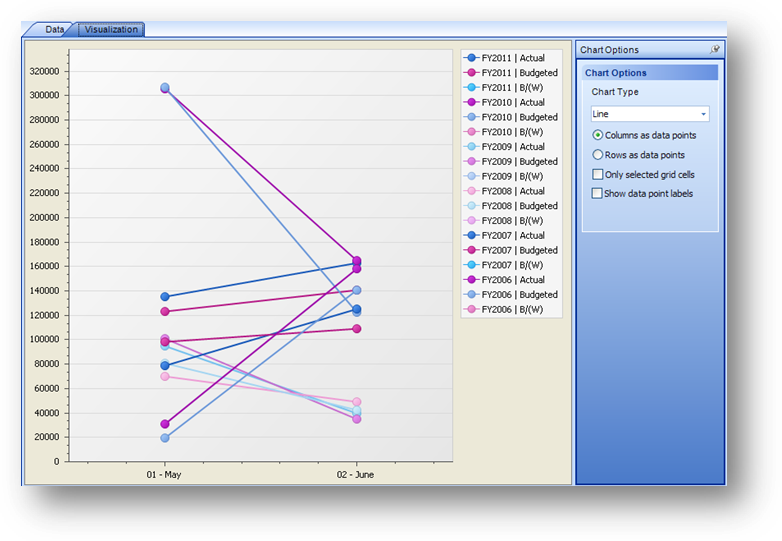
Task: Open the Chart Type dropdown showing Line
Action: pos(650,114)
